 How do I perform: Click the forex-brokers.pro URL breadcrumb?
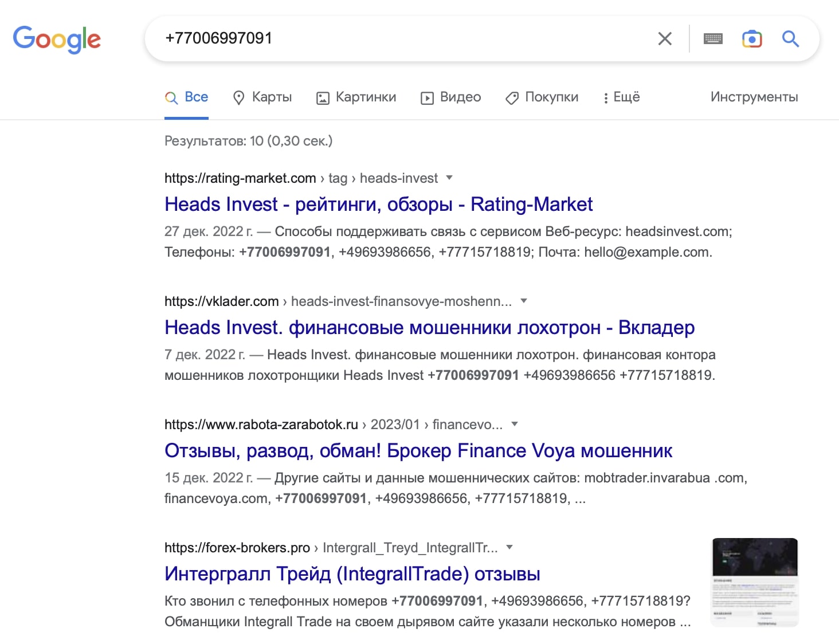tap(331, 548)
